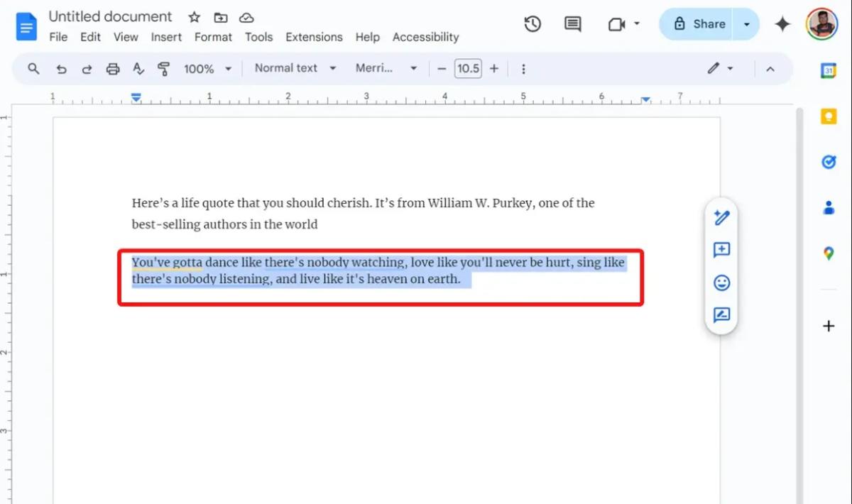Viewport: 852px width, 504px height.
Task: Print the document
Action: pos(113,68)
